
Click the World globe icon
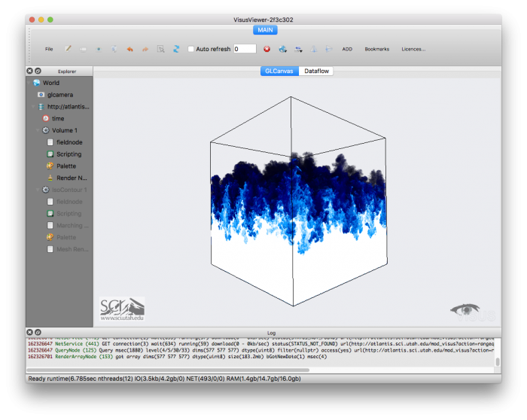[x=37, y=83]
